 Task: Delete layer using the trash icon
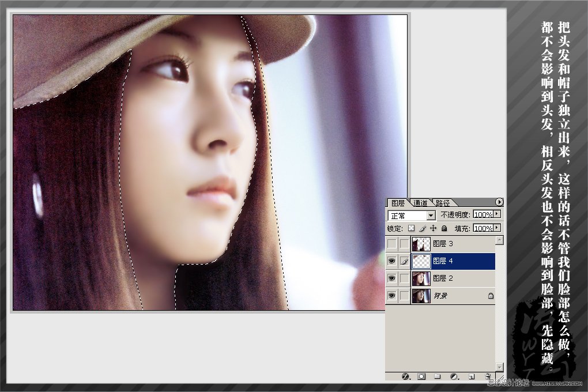[x=487, y=376]
